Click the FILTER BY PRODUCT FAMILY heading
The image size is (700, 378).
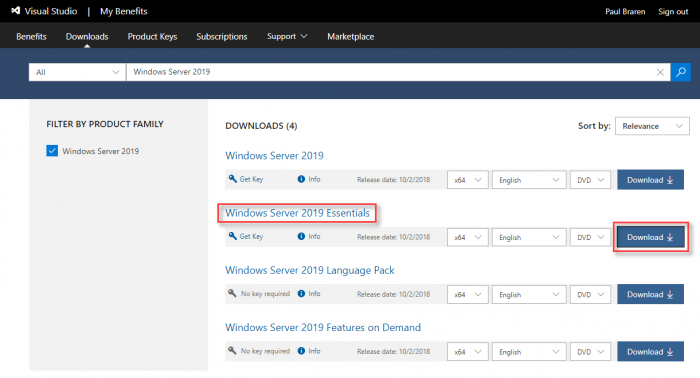(x=105, y=124)
